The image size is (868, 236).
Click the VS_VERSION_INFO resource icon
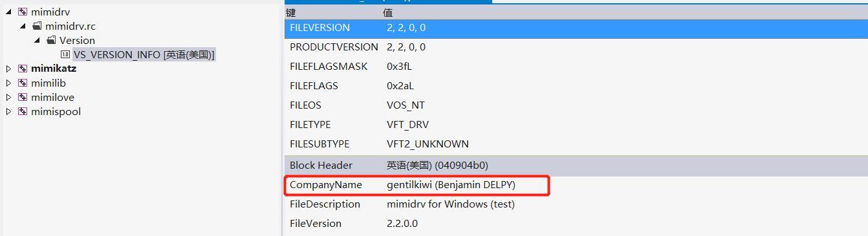click(x=65, y=54)
